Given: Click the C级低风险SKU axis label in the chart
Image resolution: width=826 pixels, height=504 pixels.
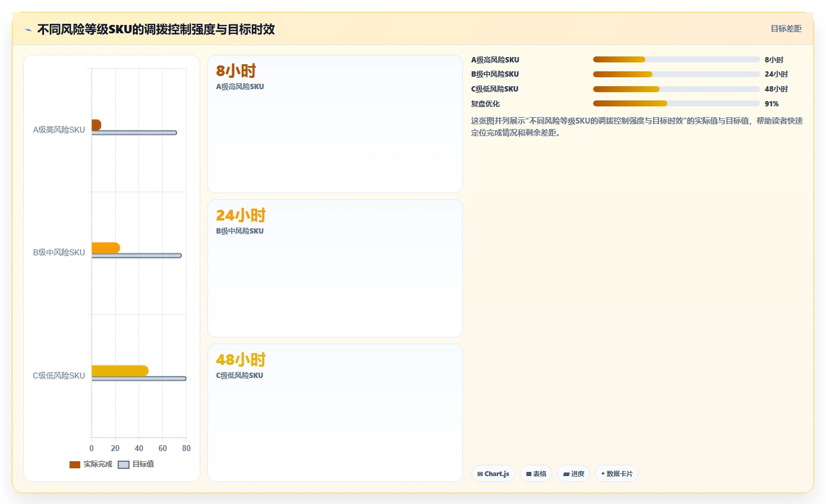Looking at the screenshot, I should point(59,376).
